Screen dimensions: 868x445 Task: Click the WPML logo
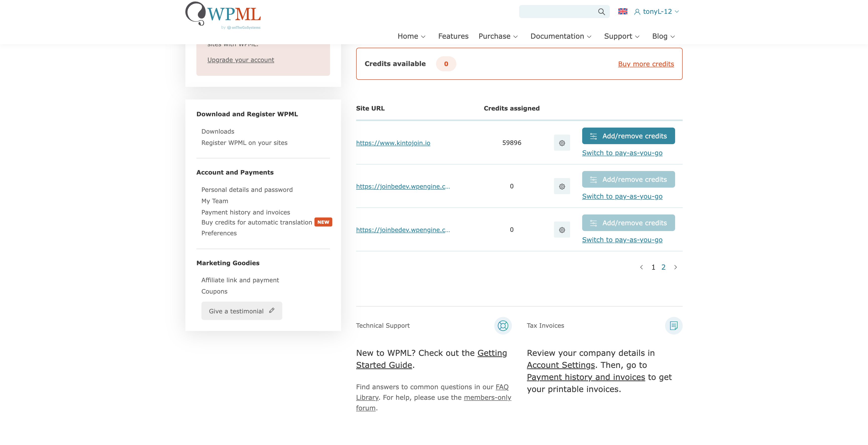tap(223, 16)
